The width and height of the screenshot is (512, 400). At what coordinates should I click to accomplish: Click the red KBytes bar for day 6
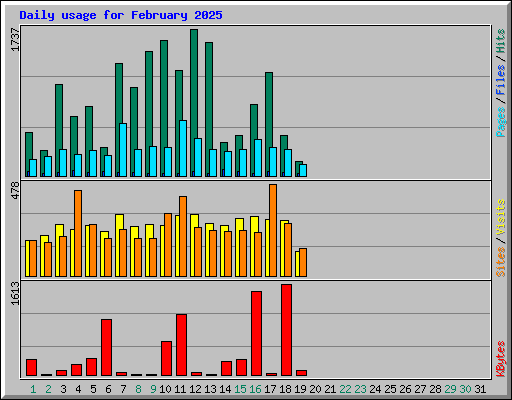[x=106, y=347]
